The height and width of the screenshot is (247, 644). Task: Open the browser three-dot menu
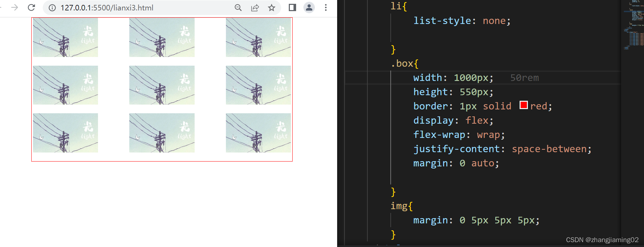[326, 7]
